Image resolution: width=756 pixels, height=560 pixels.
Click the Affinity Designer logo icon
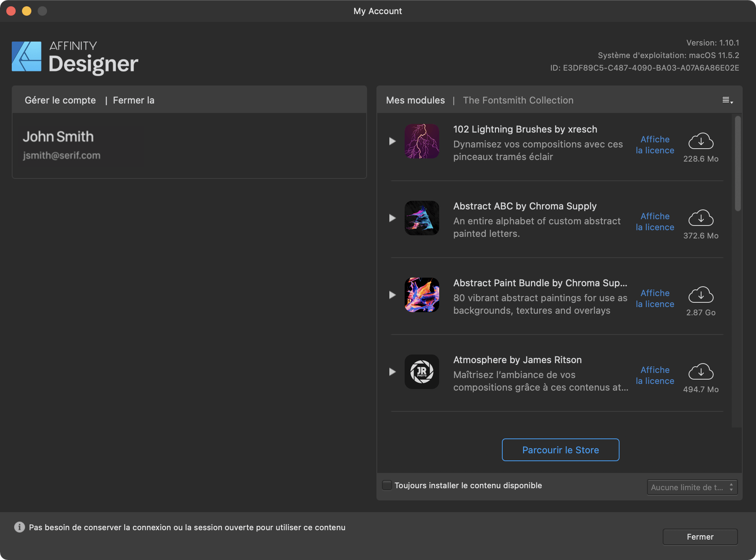27,56
